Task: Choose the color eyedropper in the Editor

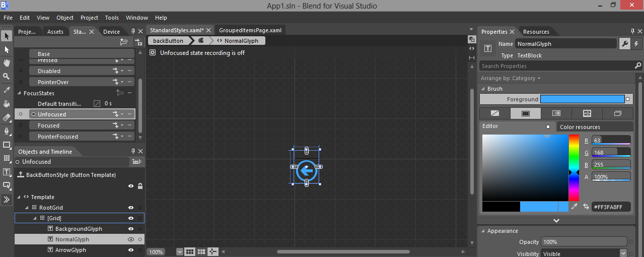Action: [x=575, y=207]
